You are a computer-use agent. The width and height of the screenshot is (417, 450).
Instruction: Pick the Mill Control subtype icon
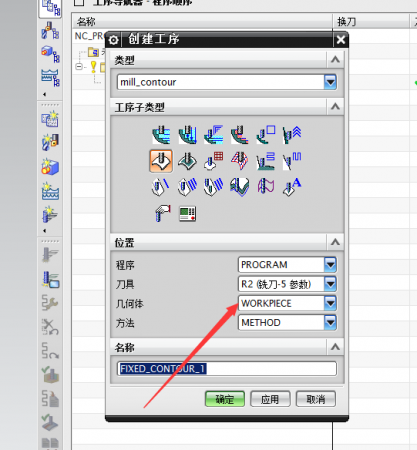188,214
